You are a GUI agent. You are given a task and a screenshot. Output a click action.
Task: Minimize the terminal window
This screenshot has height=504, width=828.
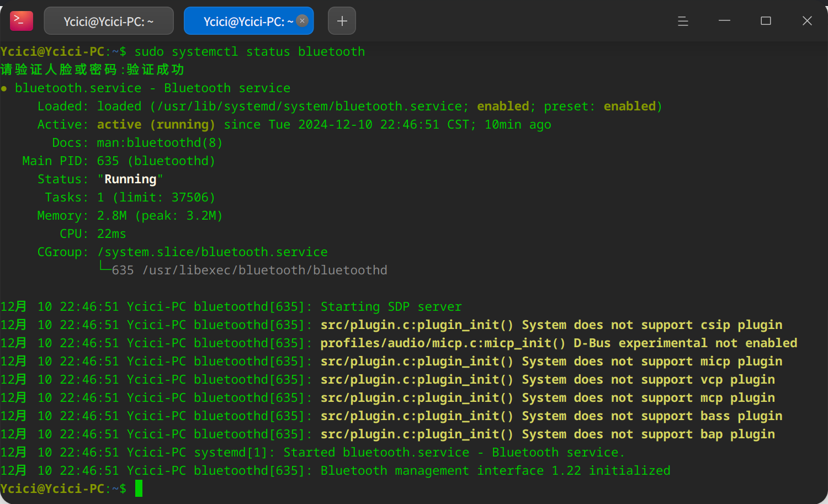point(724,21)
